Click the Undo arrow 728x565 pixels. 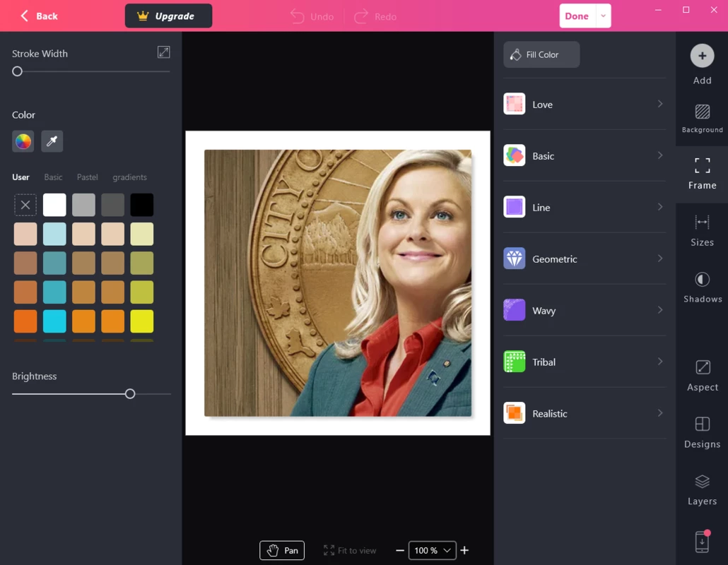coord(297,17)
